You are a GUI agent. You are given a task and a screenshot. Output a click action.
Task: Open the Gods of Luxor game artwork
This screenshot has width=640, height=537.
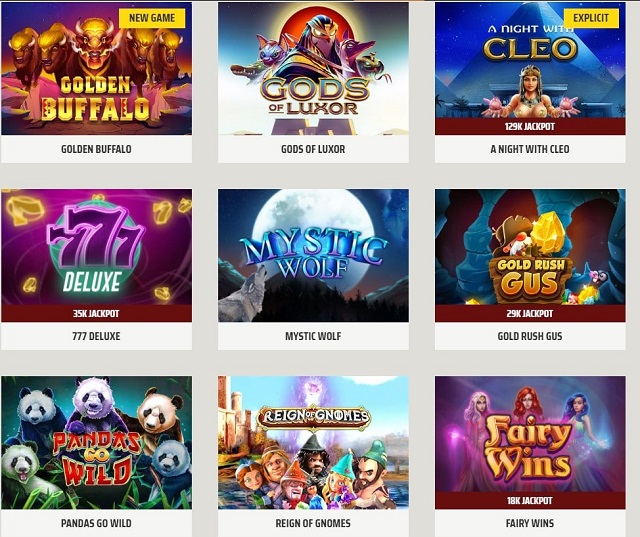pos(313,69)
